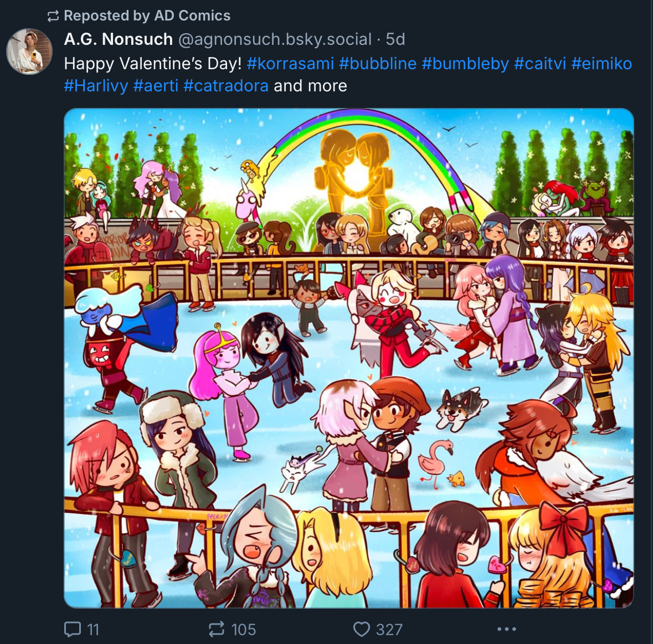Click the reposted-by arrows icon
653x644 pixels.
click(x=53, y=16)
